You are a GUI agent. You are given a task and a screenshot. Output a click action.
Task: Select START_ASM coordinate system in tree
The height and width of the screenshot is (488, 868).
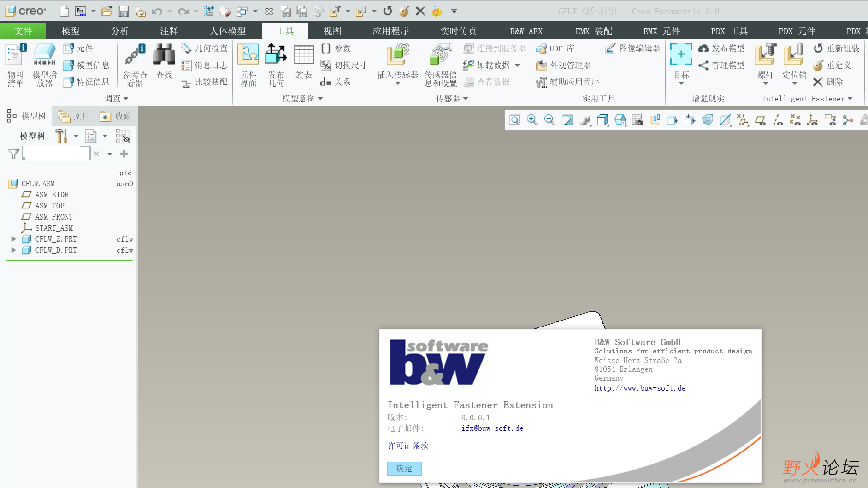pos(54,228)
